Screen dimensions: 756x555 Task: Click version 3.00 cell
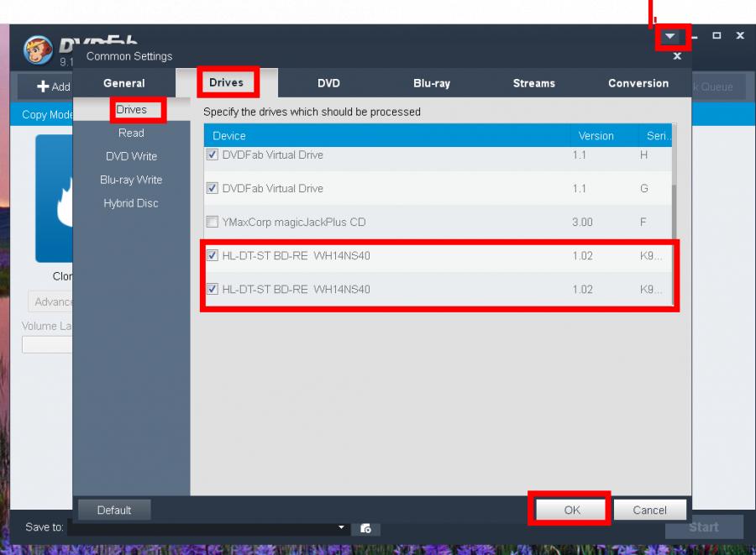pyautogui.click(x=582, y=223)
